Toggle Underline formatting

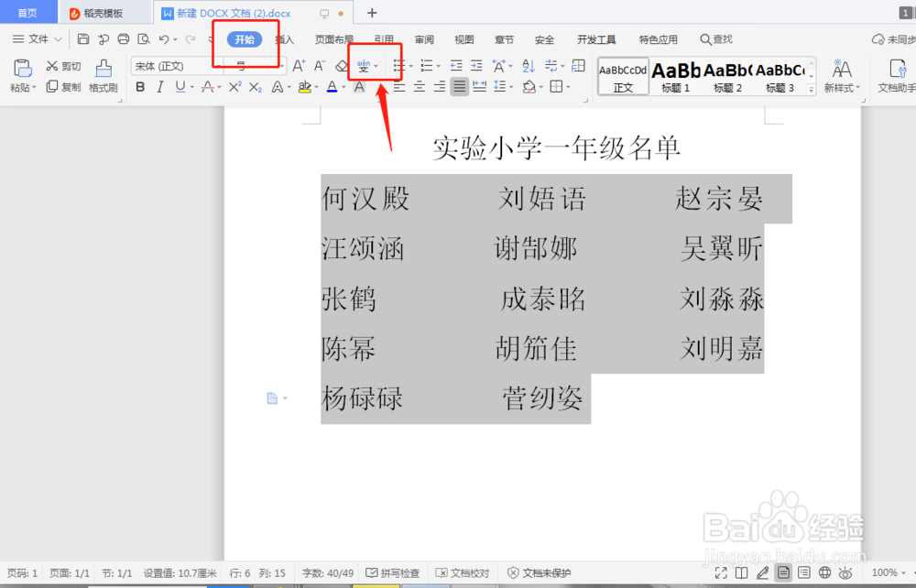point(180,87)
